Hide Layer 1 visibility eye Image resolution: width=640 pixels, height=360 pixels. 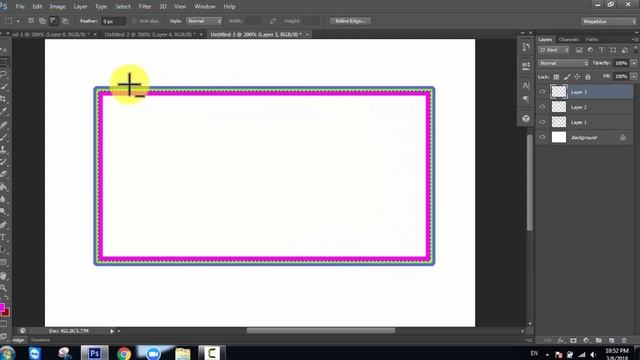click(542, 122)
